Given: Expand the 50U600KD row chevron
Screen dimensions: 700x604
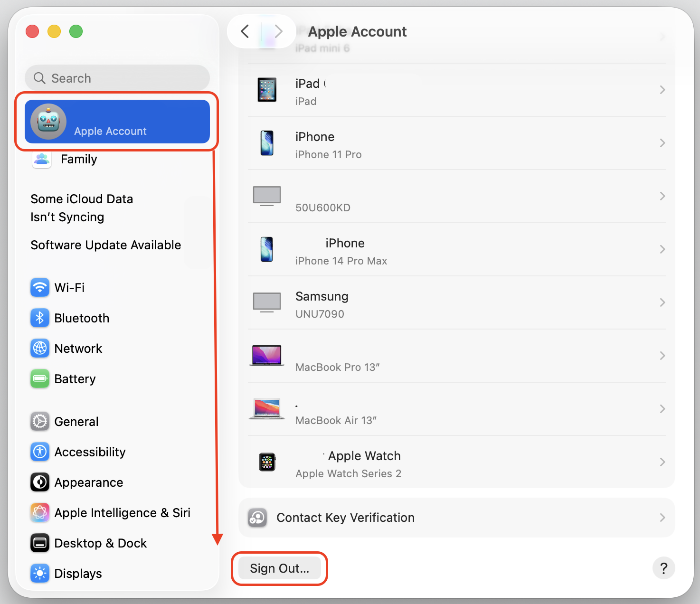Looking at the screenshot, I should click(662, 196).
